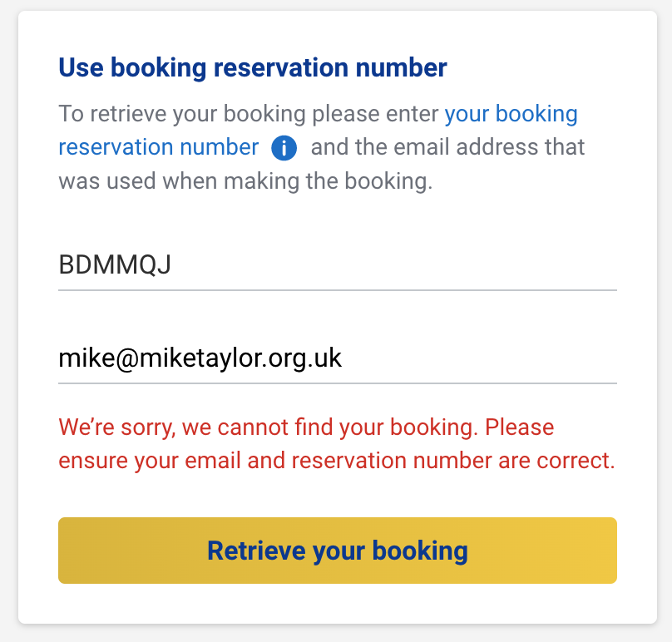Click the blue info icon after reservation number
This screenshot has height=642, width=672.
(x=284, y=148)
